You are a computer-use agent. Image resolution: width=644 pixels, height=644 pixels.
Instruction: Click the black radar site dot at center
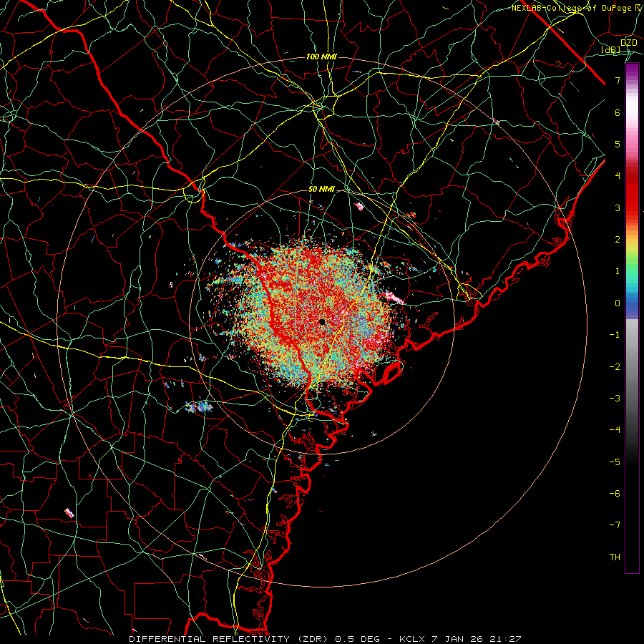[323, 321]
